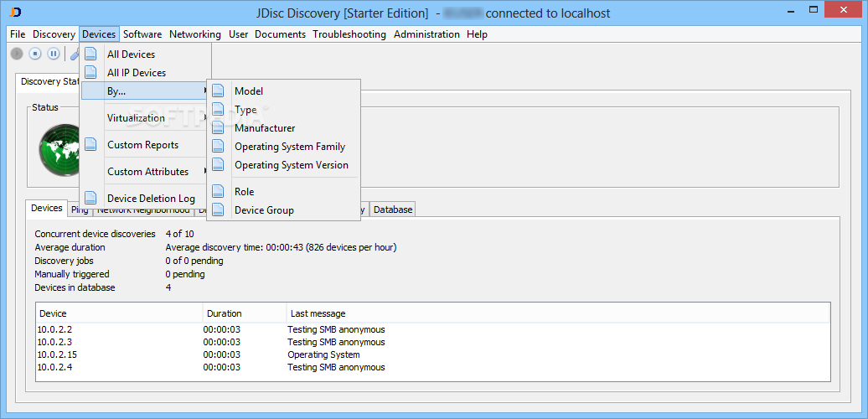Switch to the Network Neighborhood tab
The height and width of the screenshot is (419, 868).
click(143, 209)
